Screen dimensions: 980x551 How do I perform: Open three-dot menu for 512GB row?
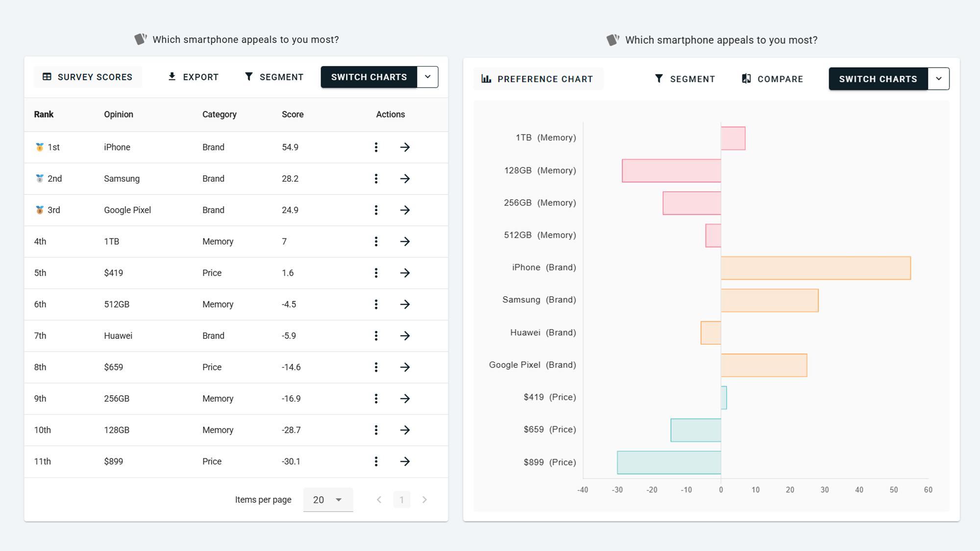point(376,304)
